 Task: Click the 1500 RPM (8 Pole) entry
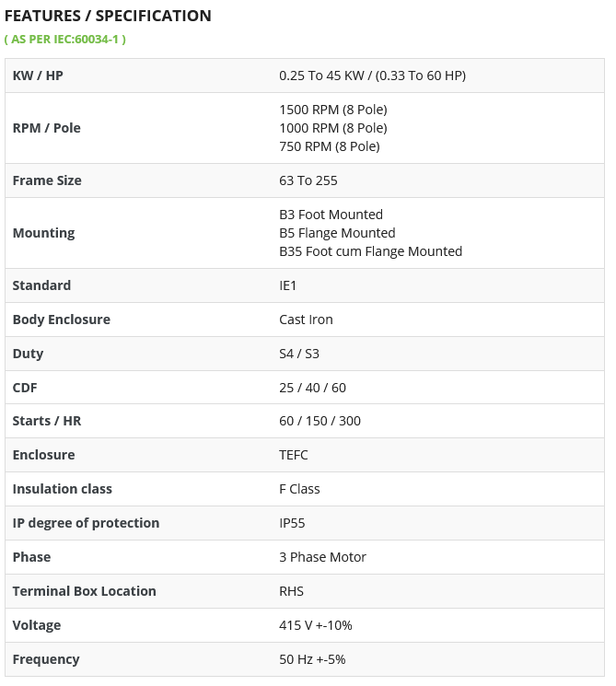333,110
